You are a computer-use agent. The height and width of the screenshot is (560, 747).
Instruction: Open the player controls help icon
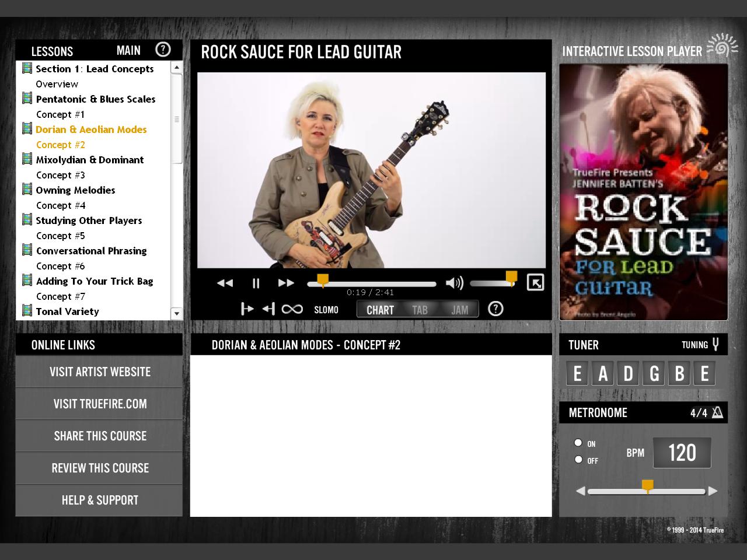(495, 309)
